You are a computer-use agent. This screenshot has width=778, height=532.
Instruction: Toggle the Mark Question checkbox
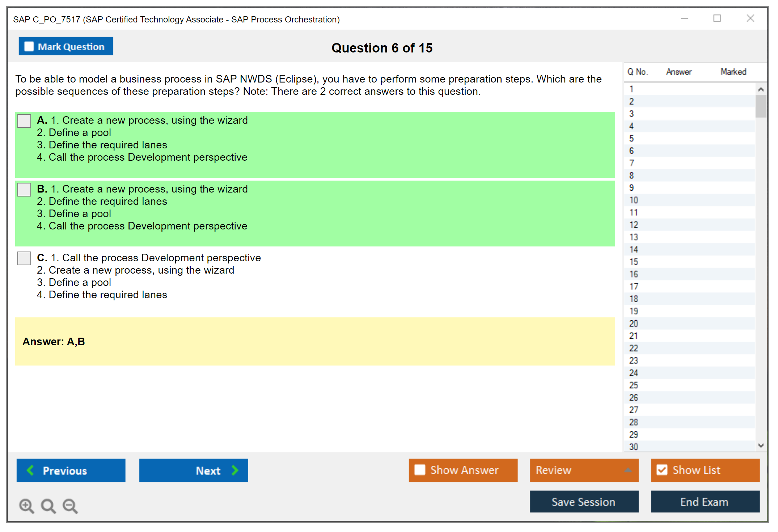pyautogui.click(x=29, y=46)
